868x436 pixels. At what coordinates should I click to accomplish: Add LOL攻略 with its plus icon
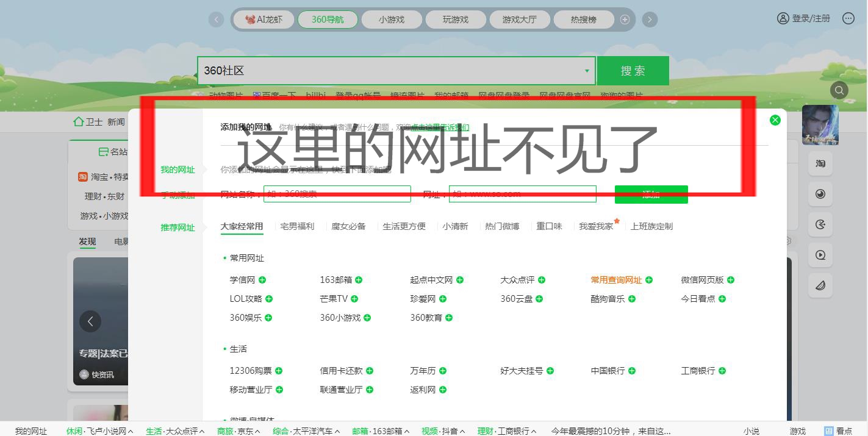[269, 299]
